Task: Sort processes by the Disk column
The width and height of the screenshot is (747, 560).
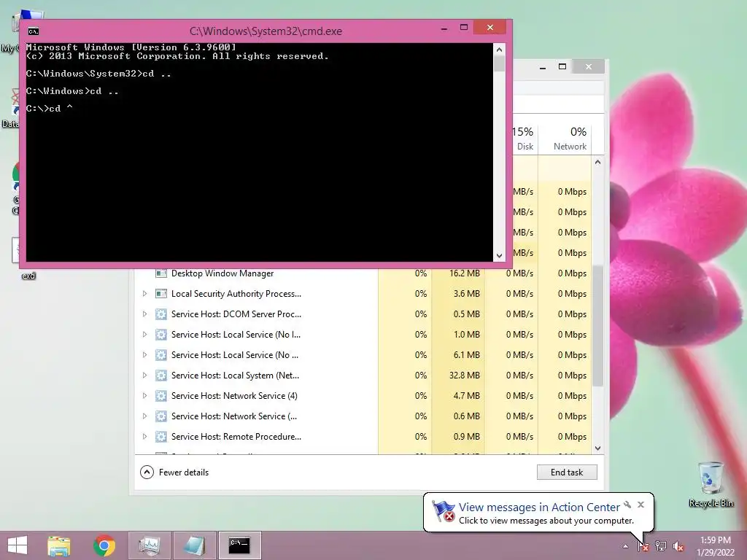Action: (x=525, y=138)
